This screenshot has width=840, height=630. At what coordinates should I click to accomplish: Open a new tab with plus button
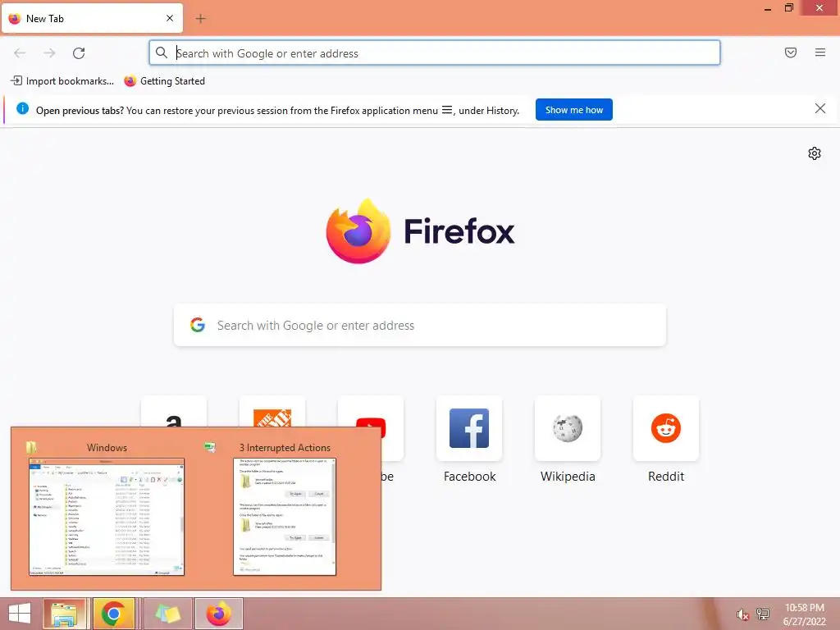tap(200, 19)
